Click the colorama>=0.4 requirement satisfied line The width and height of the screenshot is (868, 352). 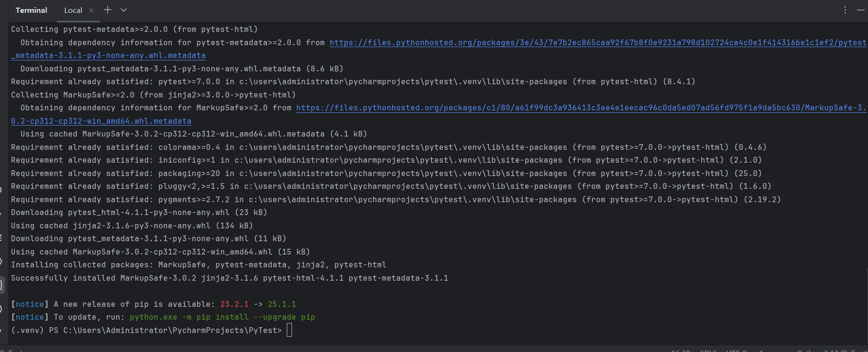[x=389, y=147]
